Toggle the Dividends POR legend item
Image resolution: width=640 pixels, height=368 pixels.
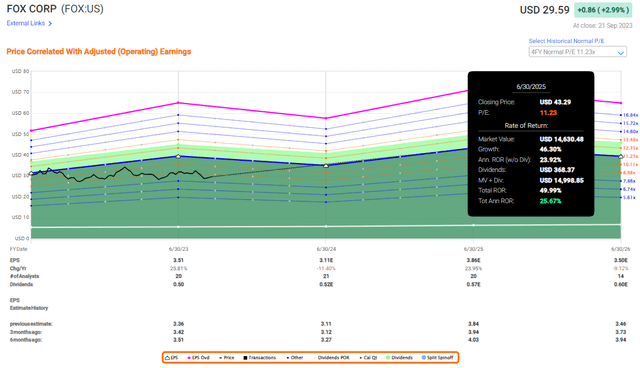[331, 358]
